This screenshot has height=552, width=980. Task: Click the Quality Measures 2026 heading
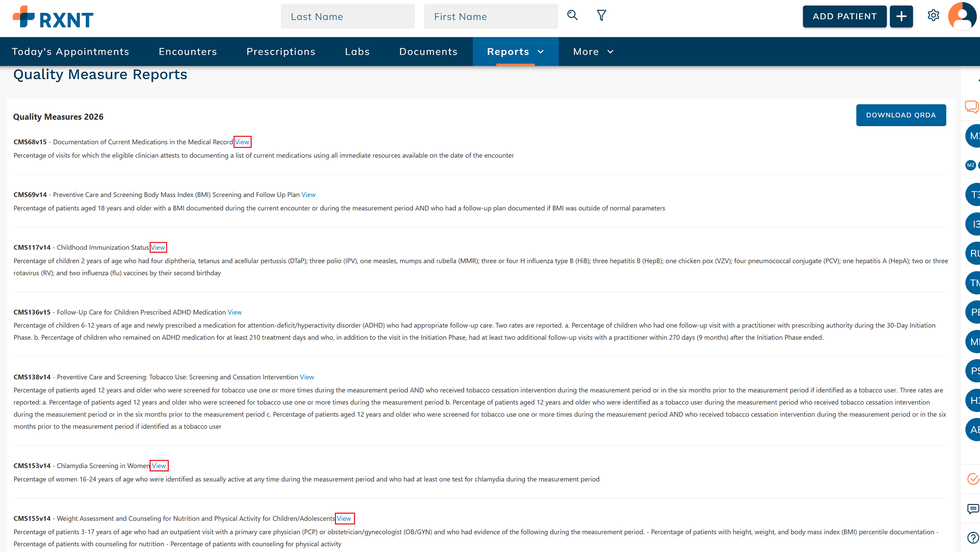(x=58, y=117)
